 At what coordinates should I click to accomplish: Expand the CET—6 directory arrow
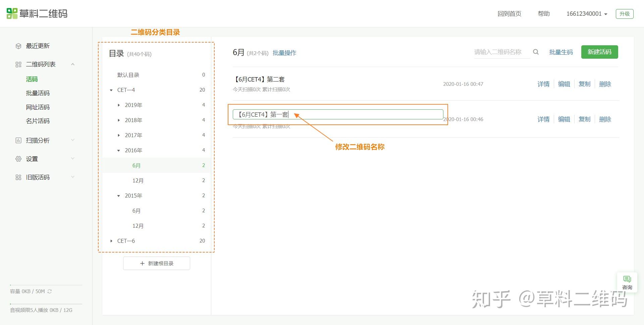pos(111,241)
